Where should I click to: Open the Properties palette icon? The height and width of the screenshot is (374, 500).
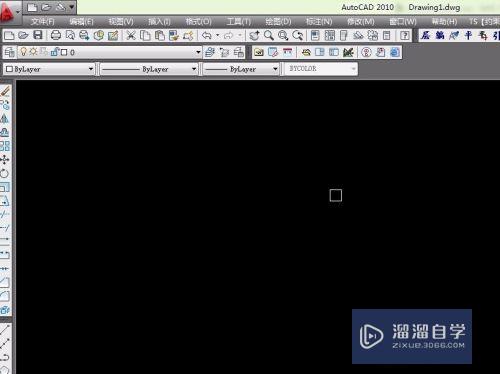[315, 35]
